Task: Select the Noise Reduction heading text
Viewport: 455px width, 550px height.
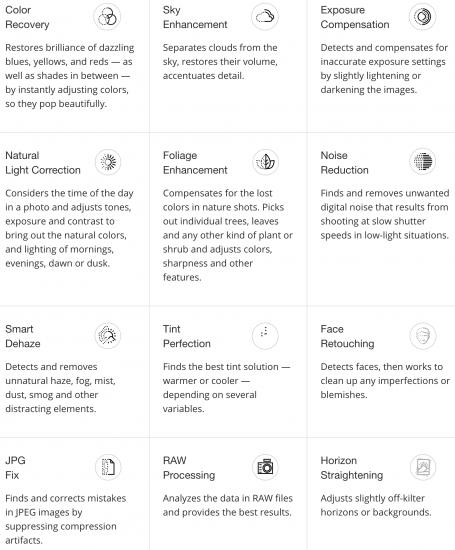Action: [x=344, y=163]
